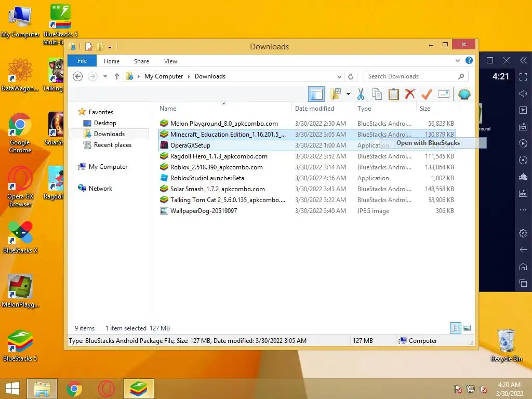Click the chevron before My Computer breadcrumb
The height and width of the screenshot is (399, 532).
138,77
